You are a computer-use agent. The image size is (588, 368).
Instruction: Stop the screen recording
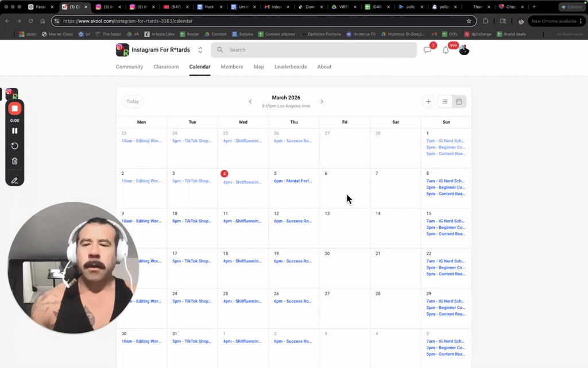point(14,108)
